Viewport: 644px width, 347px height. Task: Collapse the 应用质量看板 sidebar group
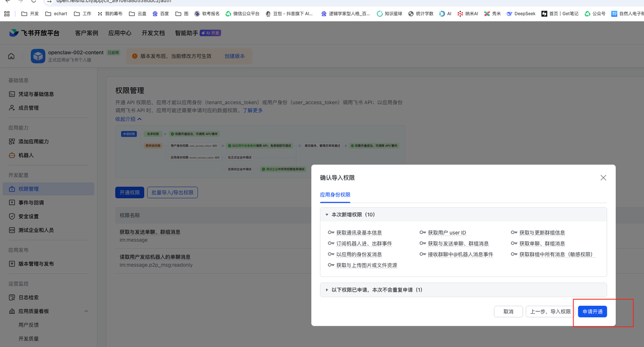coord(86,311)
